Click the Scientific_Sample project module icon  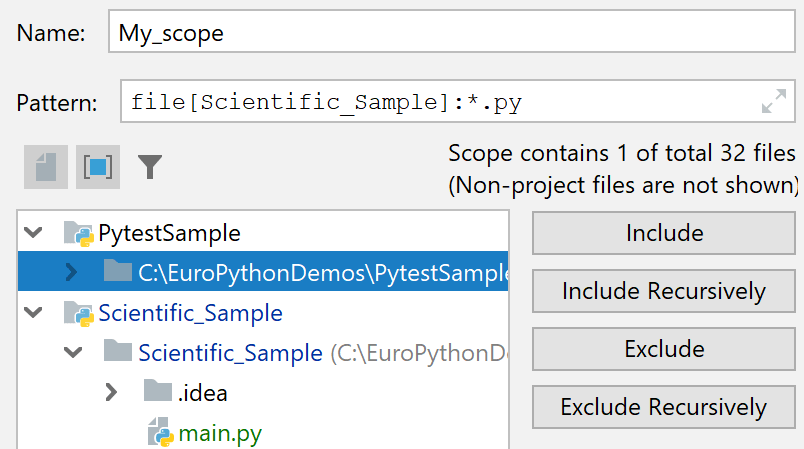point(78,313)
